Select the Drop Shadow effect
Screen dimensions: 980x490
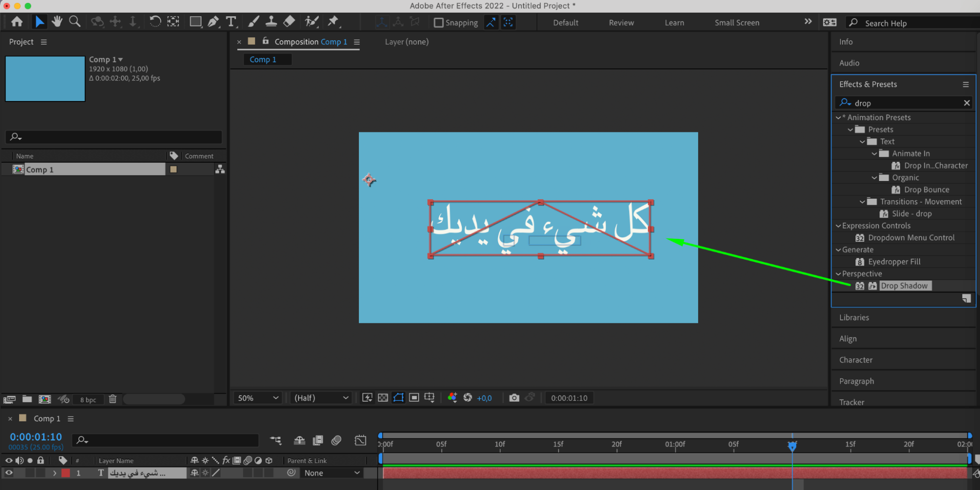[904, 286]
